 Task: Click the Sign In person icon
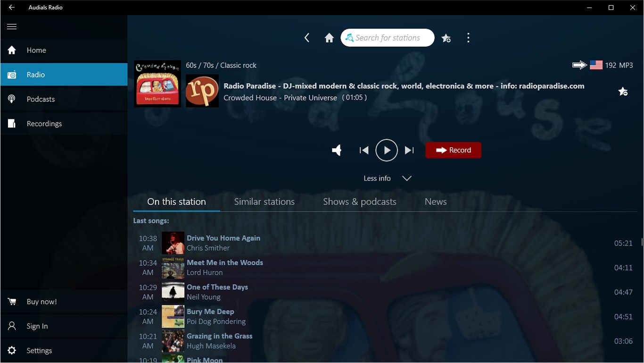pyautogui.click(x=12, y=326)
